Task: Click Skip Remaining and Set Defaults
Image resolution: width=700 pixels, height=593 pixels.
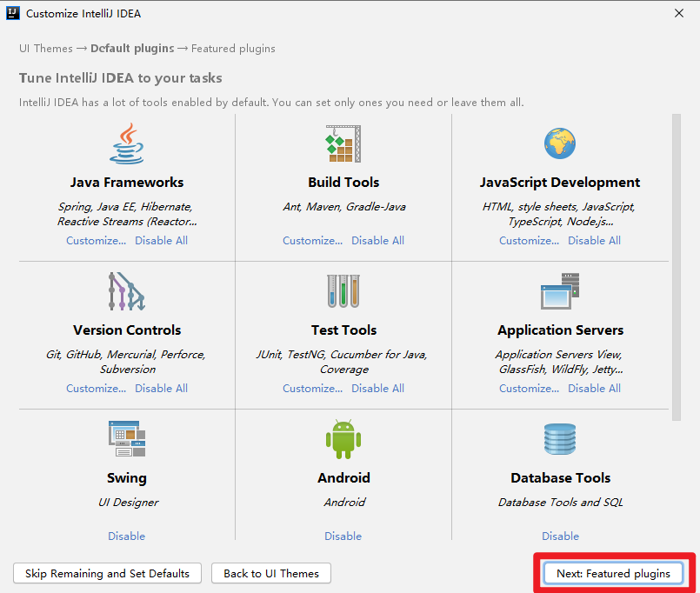Action: [107, 573]
